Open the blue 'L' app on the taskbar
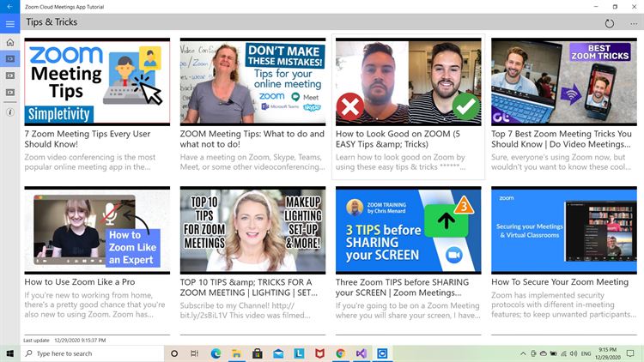Viewport: 644px width, 362px height. coord(299,353)
